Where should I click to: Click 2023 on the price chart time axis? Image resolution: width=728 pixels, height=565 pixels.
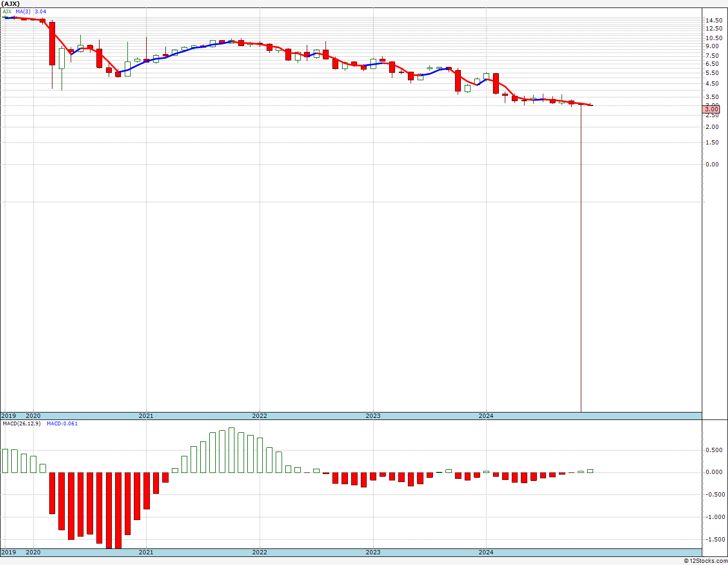[x=373, y=416]
